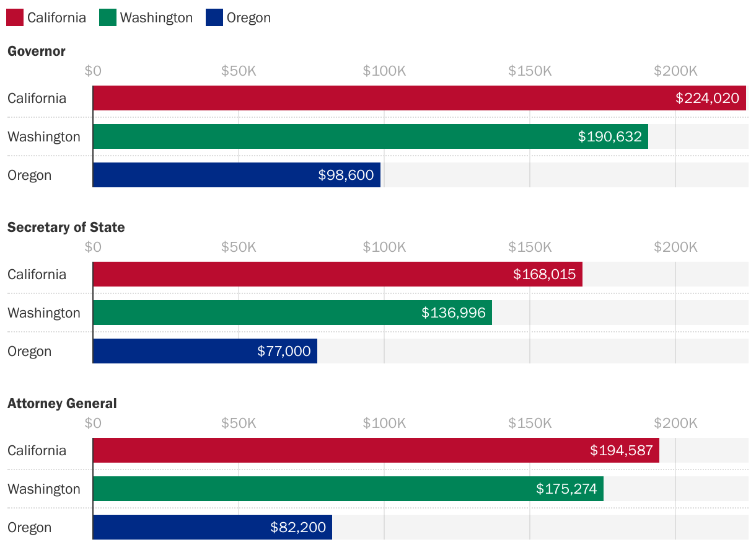This screenshot has height=547, width=756.
Task: Click the Governor Oregon bar $98,600
Action: (237, 175)
